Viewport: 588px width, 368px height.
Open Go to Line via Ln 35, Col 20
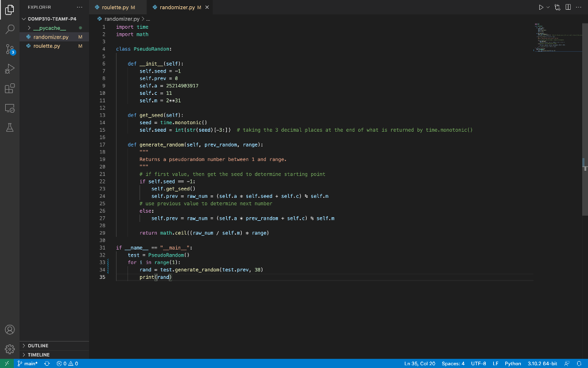420,363
